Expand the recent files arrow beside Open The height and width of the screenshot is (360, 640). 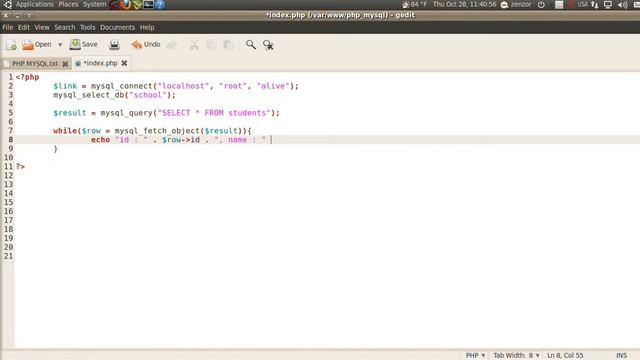60,45
